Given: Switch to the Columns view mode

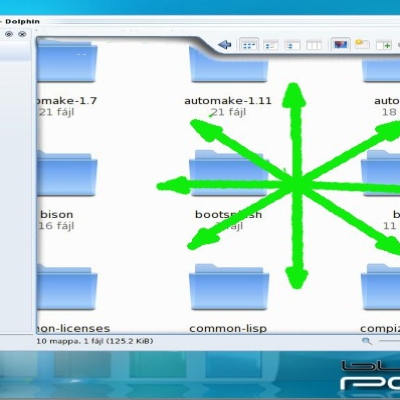Looking at the screenshot, I should tap(314, 45).
